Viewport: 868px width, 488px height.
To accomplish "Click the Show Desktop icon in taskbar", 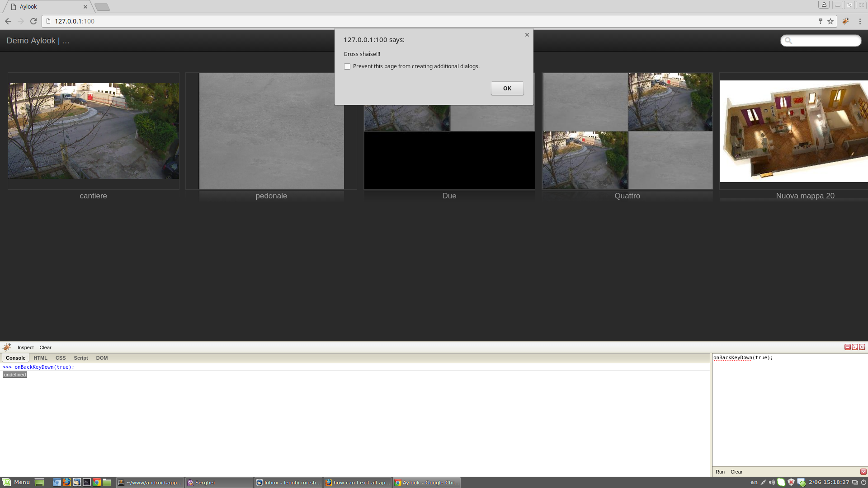I will tap(39, 483).
